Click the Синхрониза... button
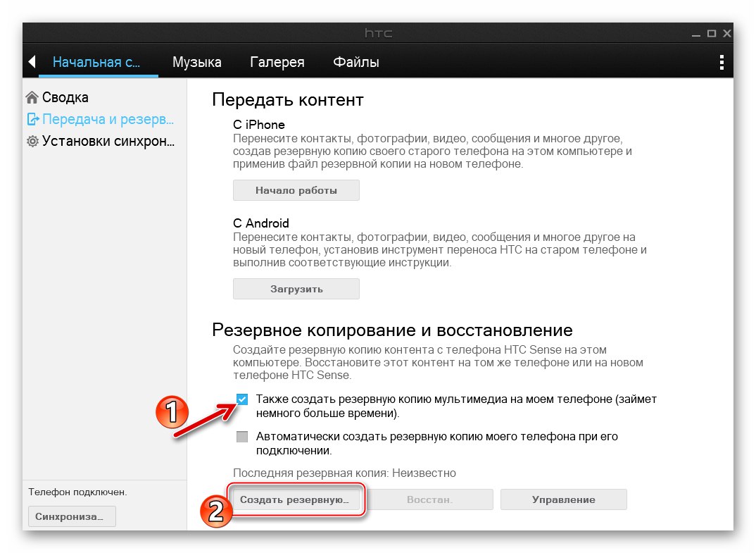The width and height of the screenshot is (756, 553). (72, 517)
